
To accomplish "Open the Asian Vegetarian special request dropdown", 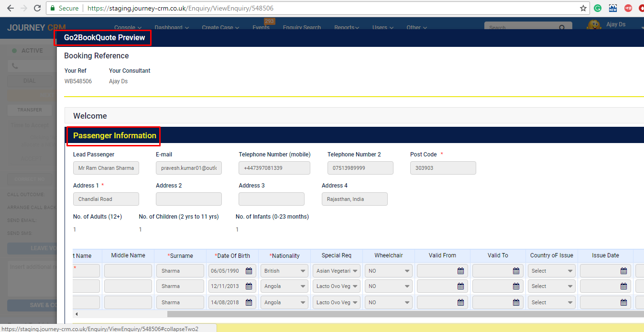I will [x=337, y=271].
